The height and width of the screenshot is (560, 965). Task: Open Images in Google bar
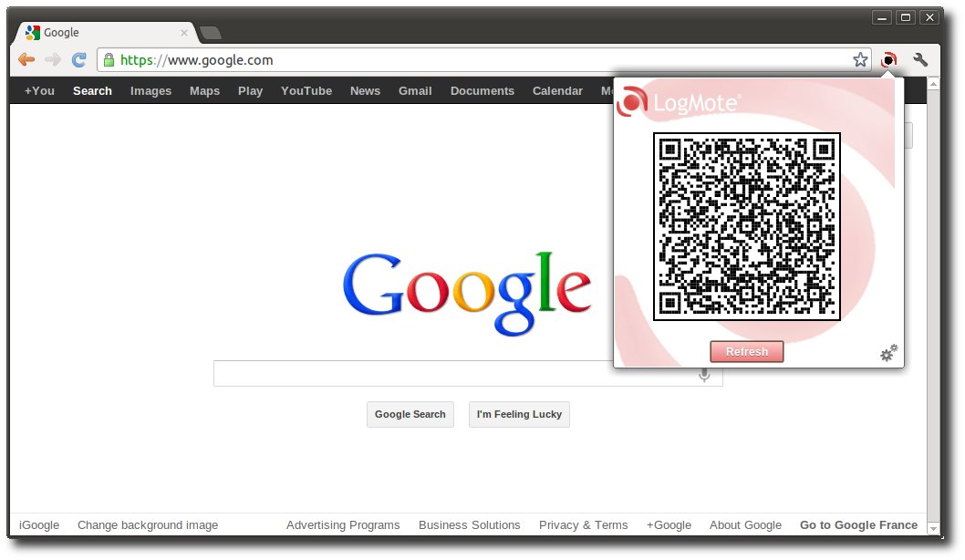click(150, 91)
